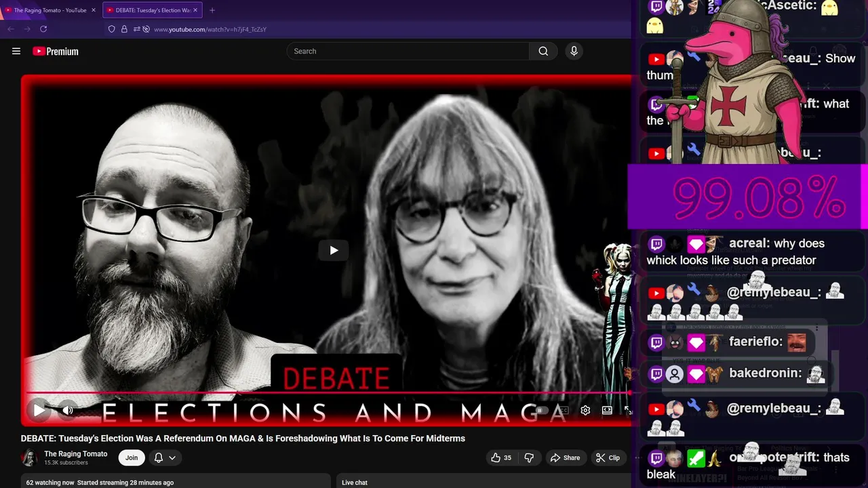Viewport: 868px width, 488px height.
Task: Click into the YouTube Search field
Action: (x=408, y=51)
